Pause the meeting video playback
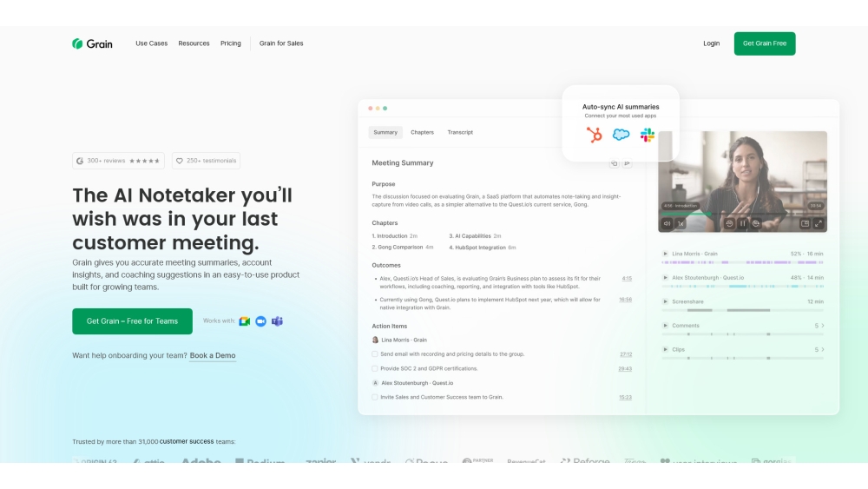This screenshot has width=868, height=489. (742, 223)
